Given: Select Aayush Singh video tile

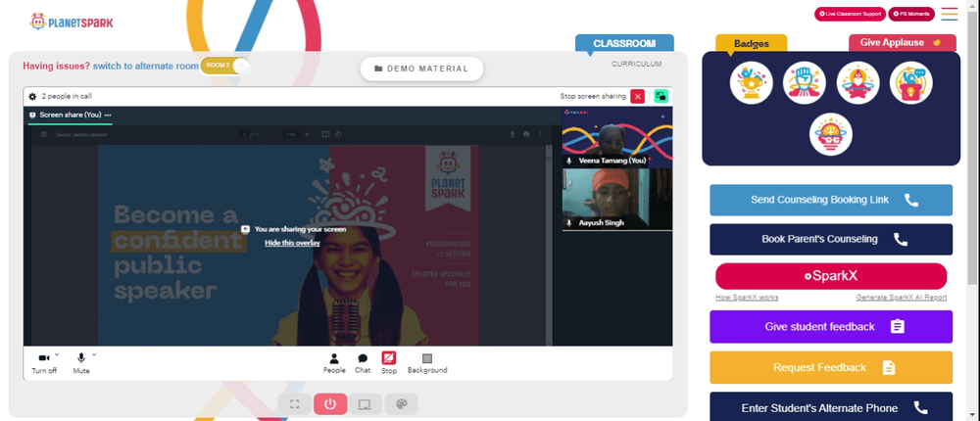Looking at the screenshot, I should coord(617,200).
